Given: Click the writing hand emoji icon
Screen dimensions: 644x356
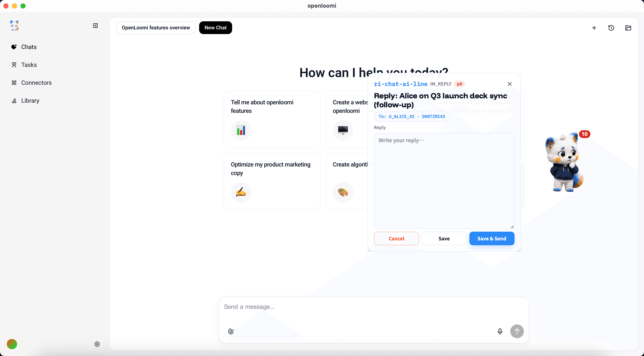Looking at the screenshot, I should point(241,192).
